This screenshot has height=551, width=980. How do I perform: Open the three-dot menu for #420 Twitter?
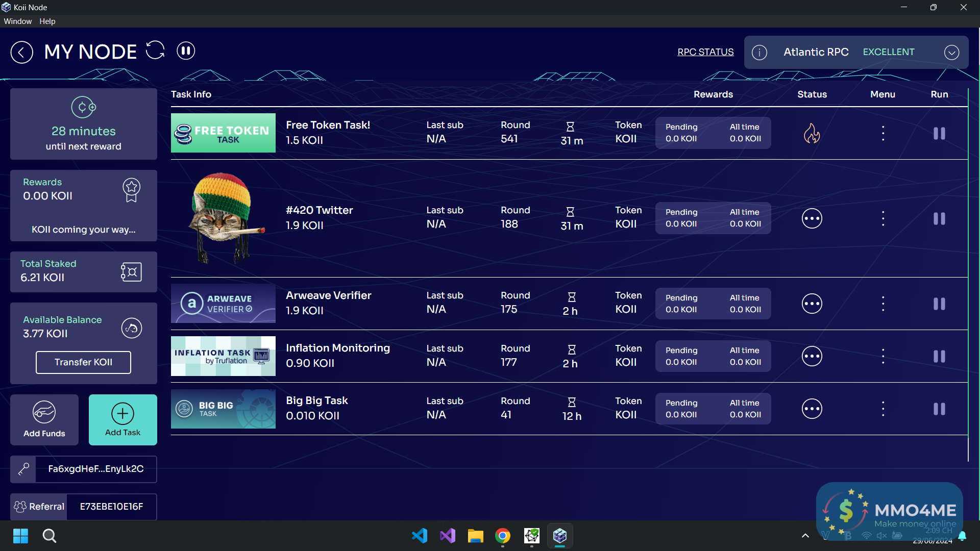(x=883, y=219)
